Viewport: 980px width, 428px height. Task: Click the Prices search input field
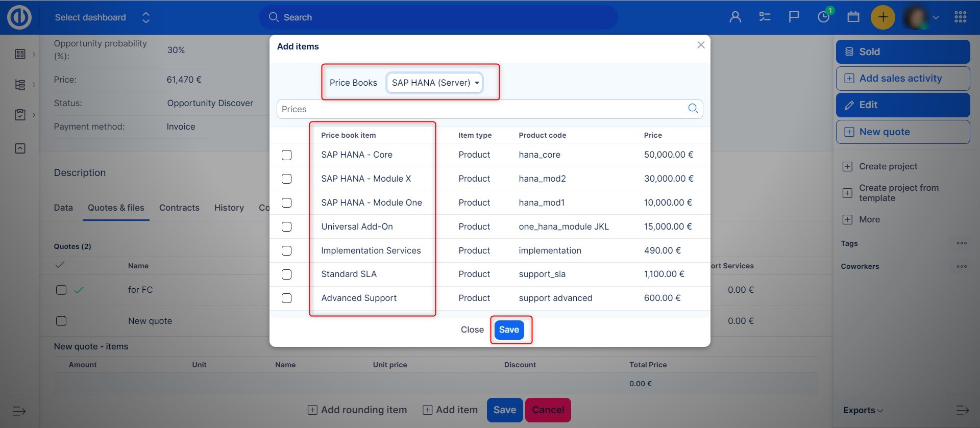point(480,109)
